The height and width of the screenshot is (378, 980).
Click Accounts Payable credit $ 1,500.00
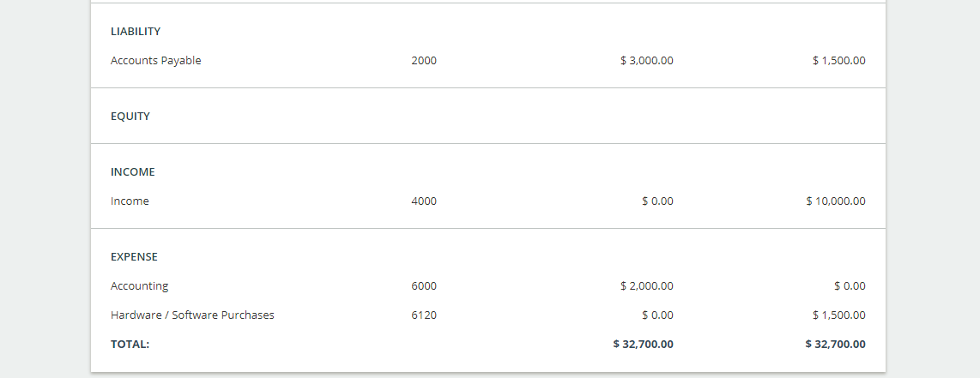click(838, 61)
